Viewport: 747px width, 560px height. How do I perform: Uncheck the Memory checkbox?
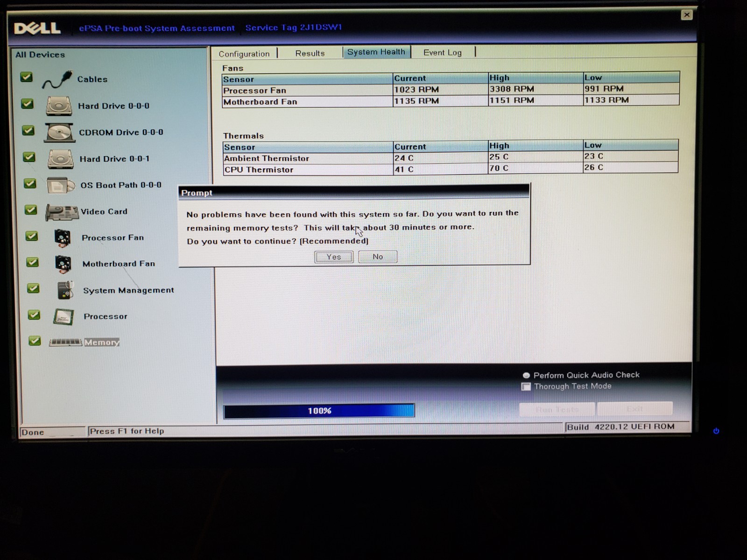(35, 341)
